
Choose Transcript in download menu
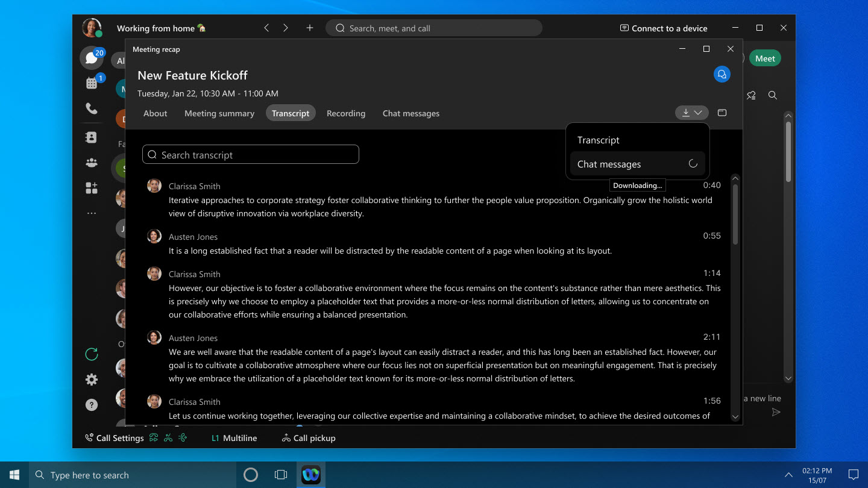click(x=637, y=140)
